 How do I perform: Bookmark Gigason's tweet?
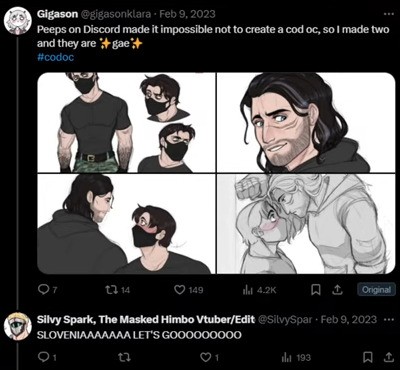[x=315, y=290]
